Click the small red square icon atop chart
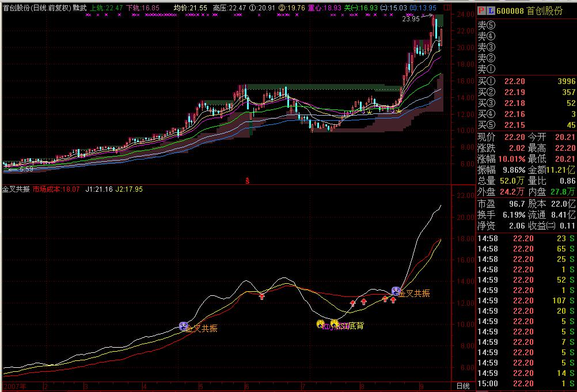The height and width of the screenshot is (392, 577). tap(447, 7)
